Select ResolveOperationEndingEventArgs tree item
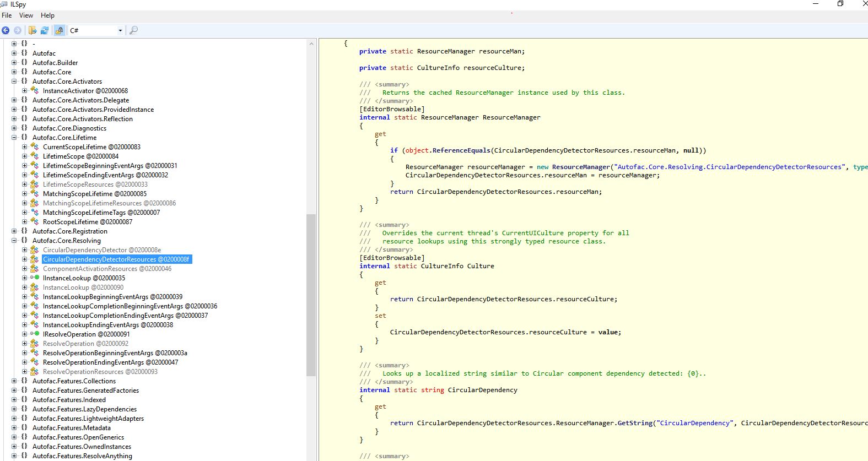 [111, 362]
